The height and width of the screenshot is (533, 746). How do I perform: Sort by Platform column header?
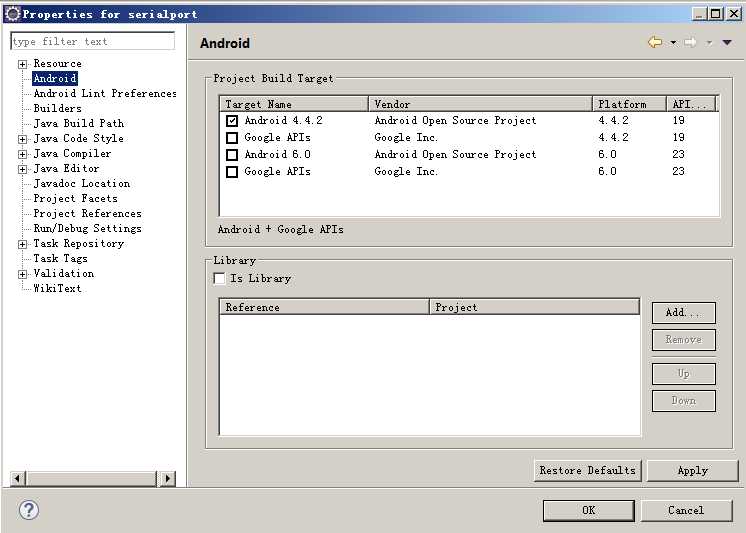pyautogui.click(x=629, y=104)
